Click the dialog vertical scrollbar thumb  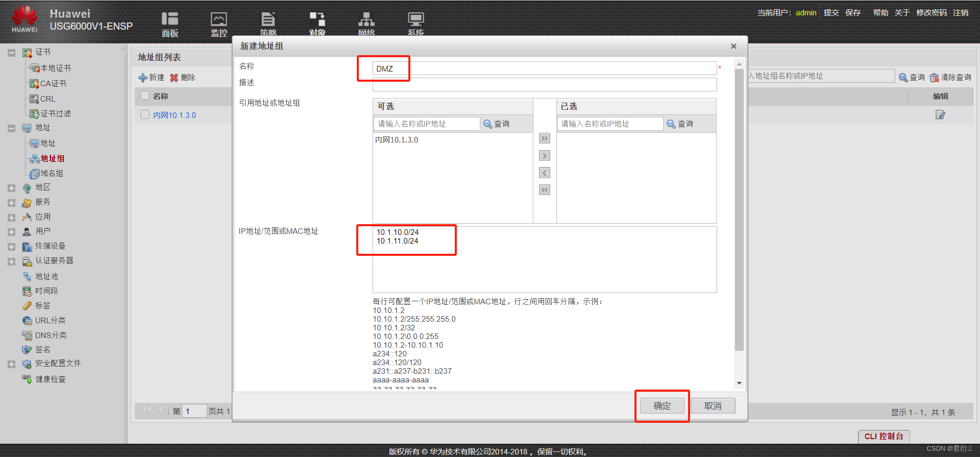click(x=739, y=209)
